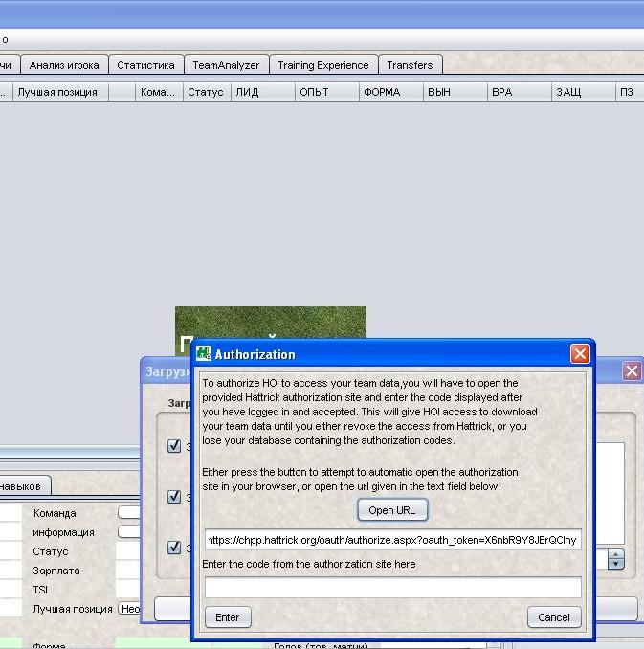Close the Загрузка dialog behind
644x649 pixels.
point(632,370)
